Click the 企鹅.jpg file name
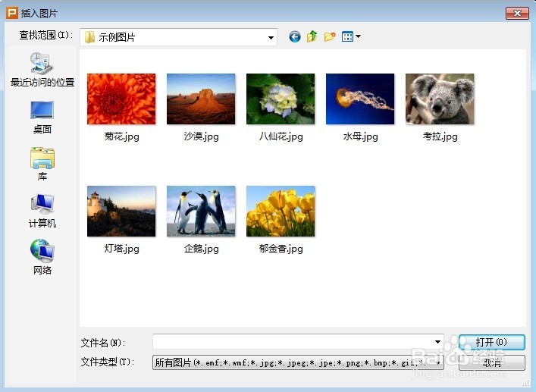Screen dimensions: 536x392 [x=202, y=249]
